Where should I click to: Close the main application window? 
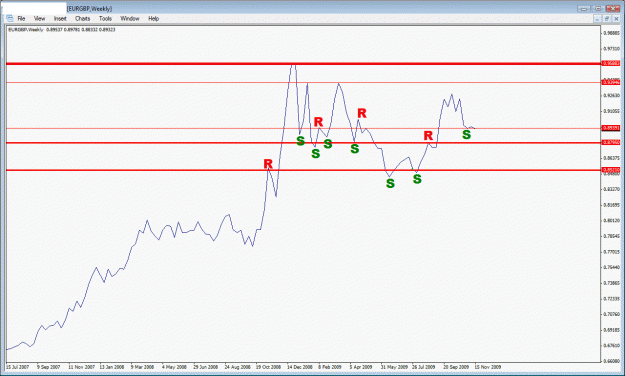(x=613, y=8)
